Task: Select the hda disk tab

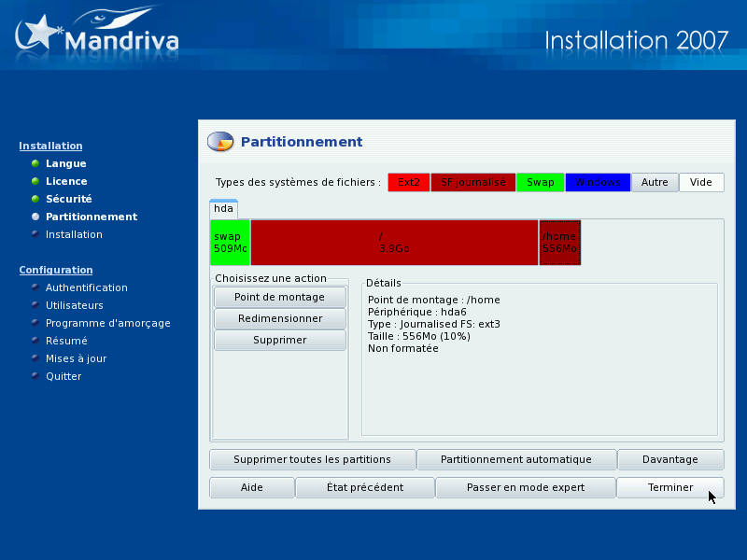Action: coord(223,209)
